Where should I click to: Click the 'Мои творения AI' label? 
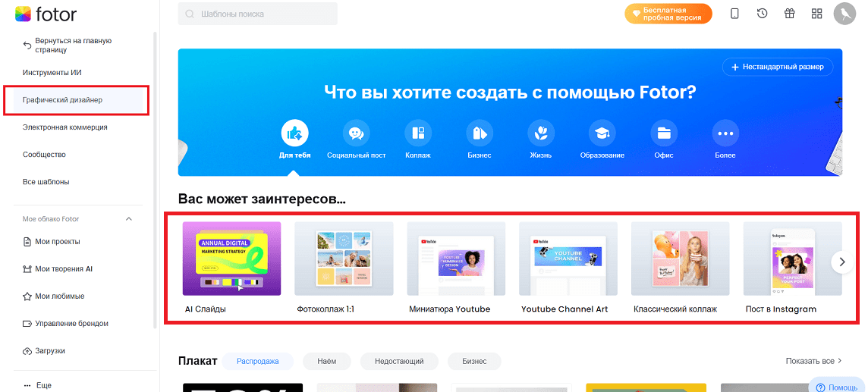pos(64,269)
